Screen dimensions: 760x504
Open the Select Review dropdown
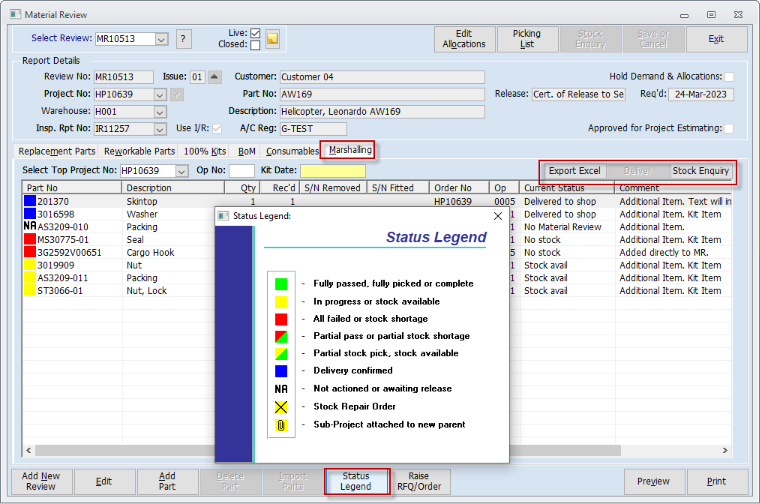click(x=161, y=39)
